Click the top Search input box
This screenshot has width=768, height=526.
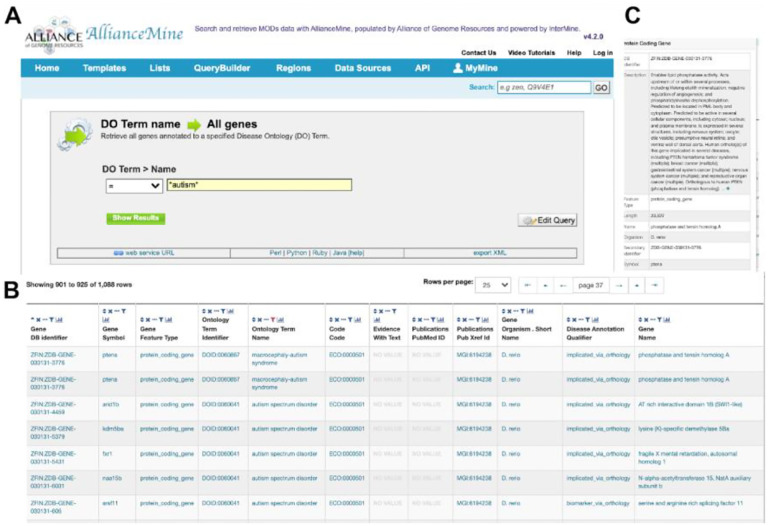544,88
